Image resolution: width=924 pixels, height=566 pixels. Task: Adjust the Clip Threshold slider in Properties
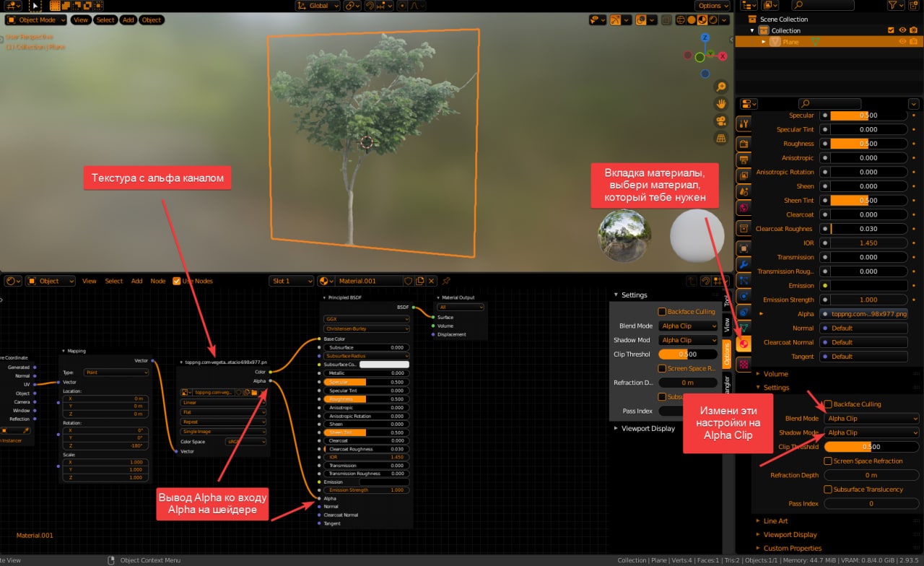click(871, 447)
